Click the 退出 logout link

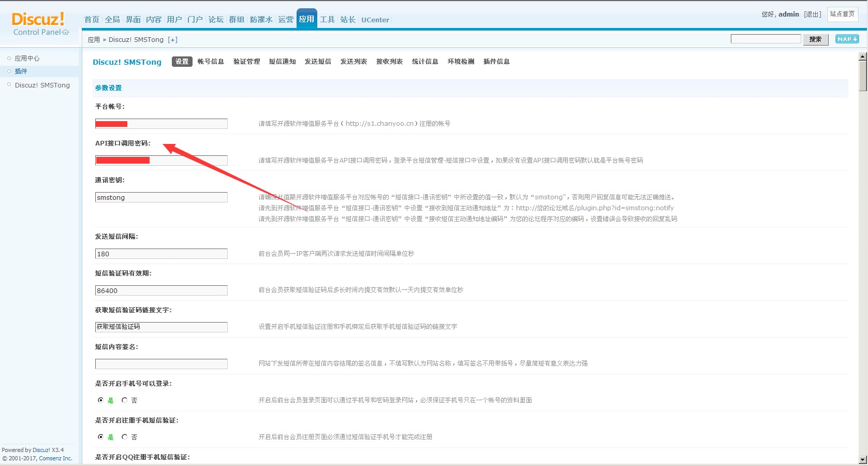pyautogui.click(x=813, y=14)
